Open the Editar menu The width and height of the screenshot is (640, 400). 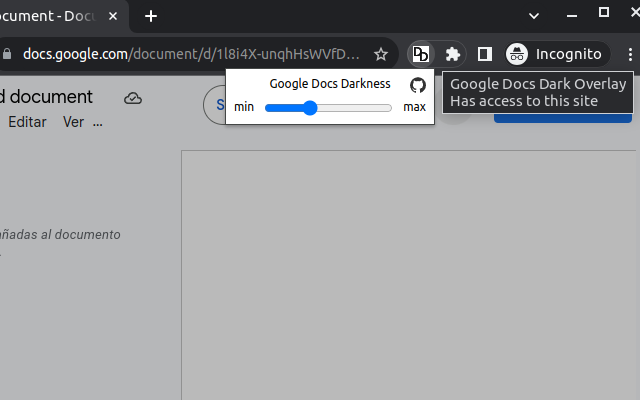pyautogui.click(x=27, y=122)
